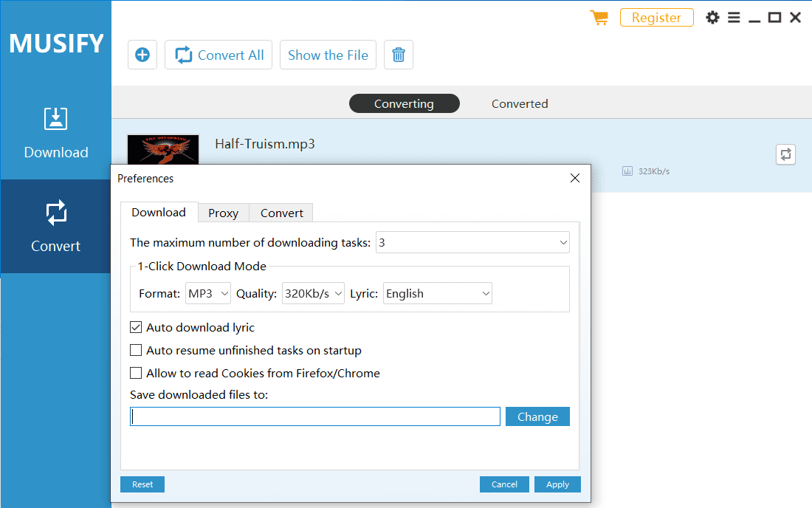
Task: Click the Half-Truism.mp3 album thumbnail
Action: 163,150
